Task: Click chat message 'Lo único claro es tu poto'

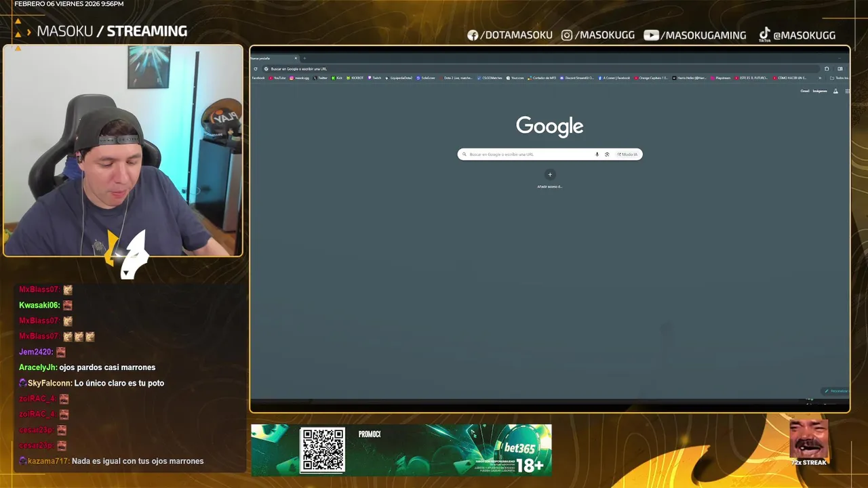Action: (119, 383)
